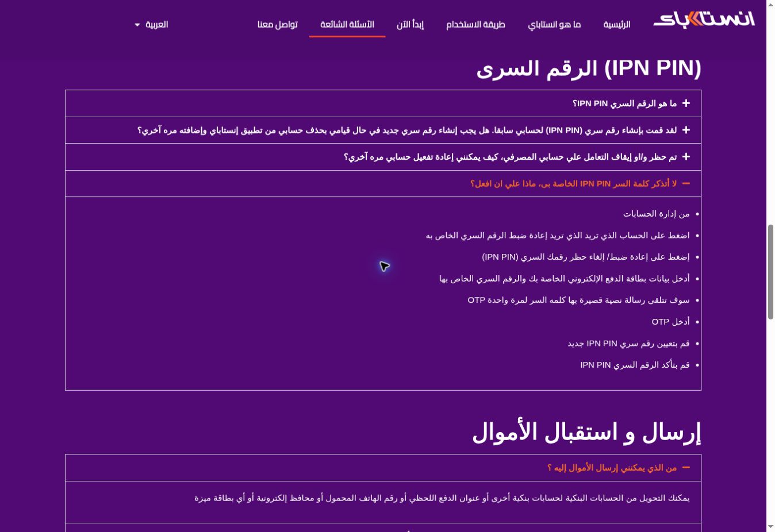Image resolution: width=775 pixels, height=532 pixels.
Task: Click the step 'قم بتأكد الرقم السري IPN PIN'
Action: pos(635,365)
